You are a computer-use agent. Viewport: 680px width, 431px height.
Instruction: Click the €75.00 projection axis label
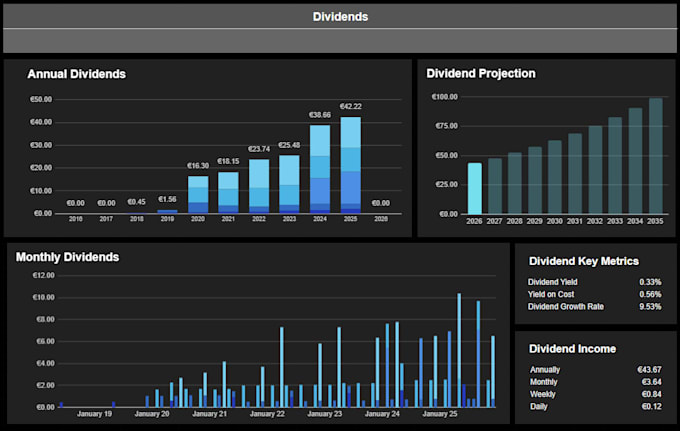click(x=446, y=126)
